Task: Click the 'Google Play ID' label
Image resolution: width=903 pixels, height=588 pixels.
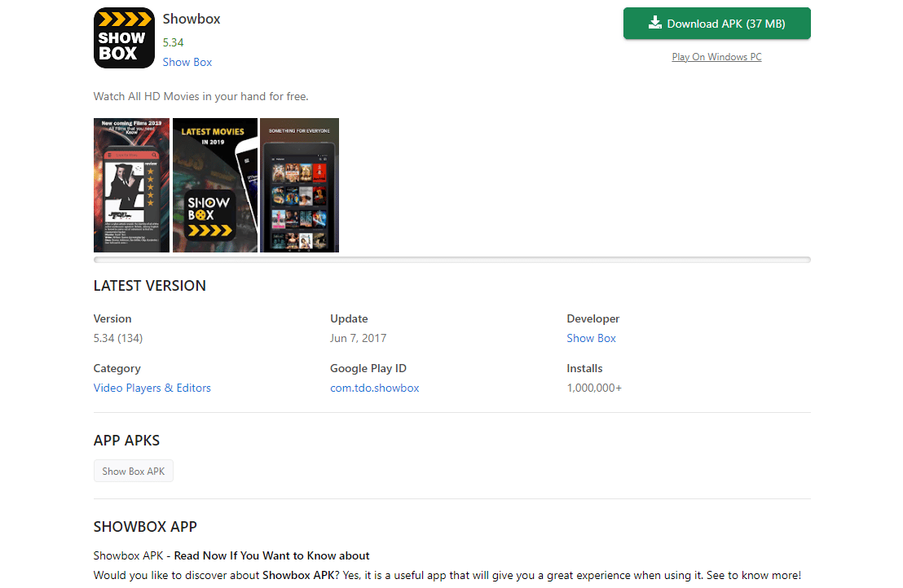Action: 368,368
